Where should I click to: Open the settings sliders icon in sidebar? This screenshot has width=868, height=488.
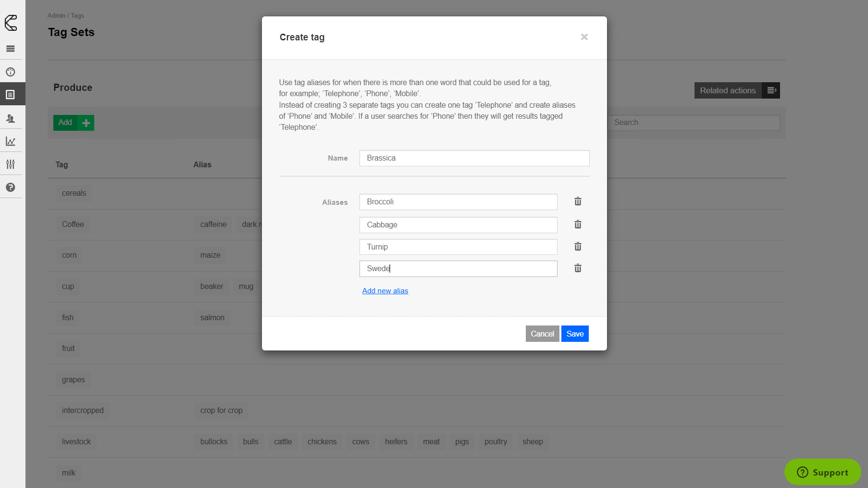coord(11,164)
